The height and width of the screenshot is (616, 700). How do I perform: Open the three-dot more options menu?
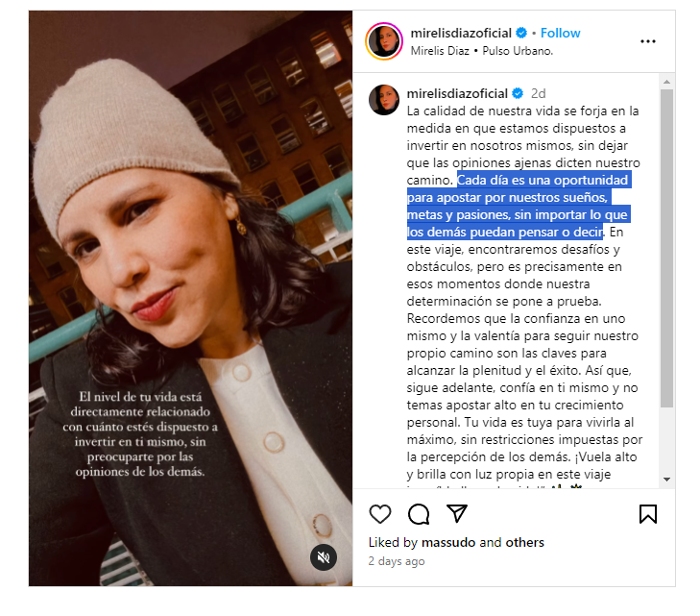pos(648,41)
